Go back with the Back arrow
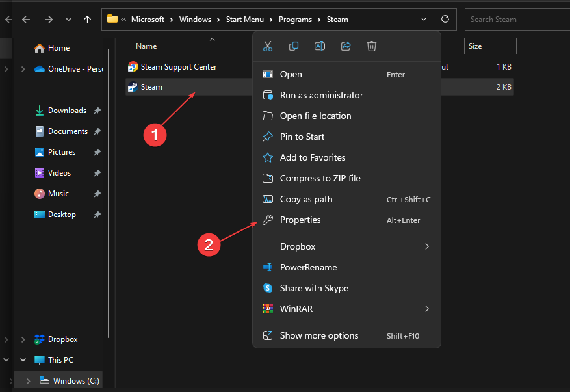The height and width of the screenshot is (392, 570). click(x=26, y=20)
